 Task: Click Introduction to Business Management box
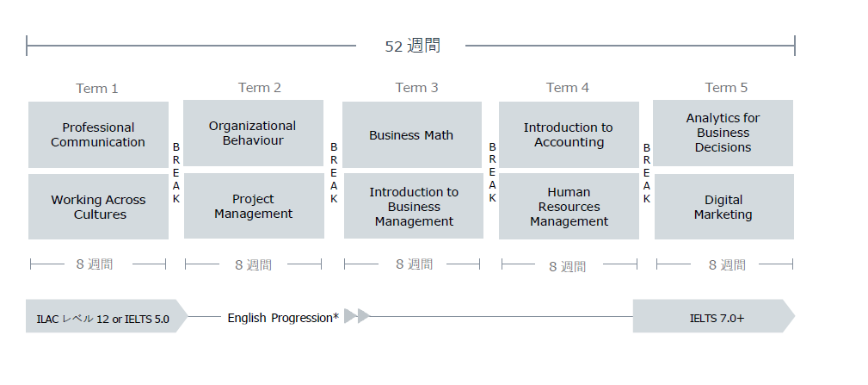point(414,206)
